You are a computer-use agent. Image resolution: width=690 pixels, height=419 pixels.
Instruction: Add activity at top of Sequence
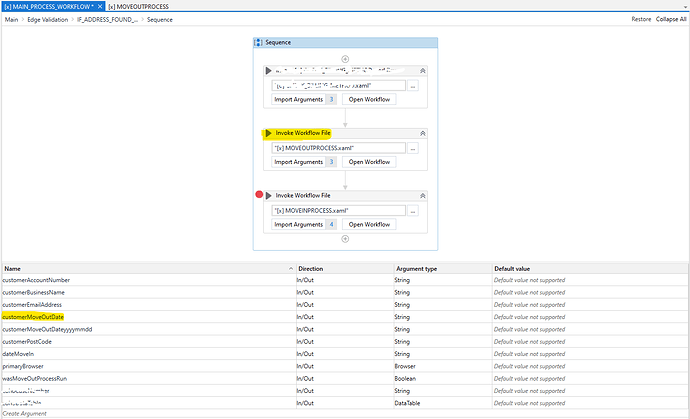point(345,59)
